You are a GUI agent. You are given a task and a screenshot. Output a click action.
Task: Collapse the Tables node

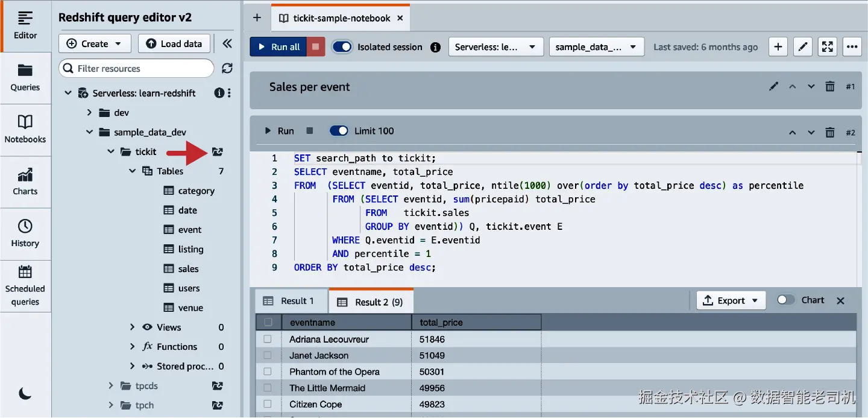click(133, 171)
